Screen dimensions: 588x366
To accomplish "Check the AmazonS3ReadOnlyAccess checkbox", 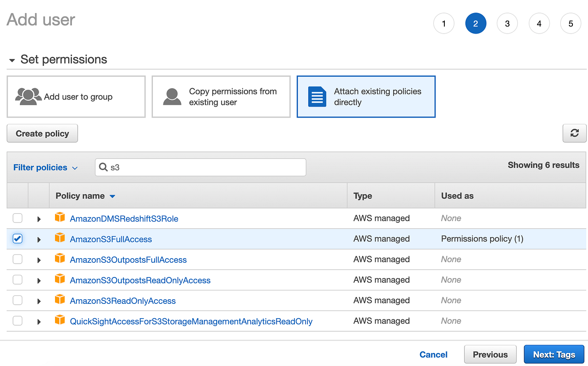I will click(17, 301).
